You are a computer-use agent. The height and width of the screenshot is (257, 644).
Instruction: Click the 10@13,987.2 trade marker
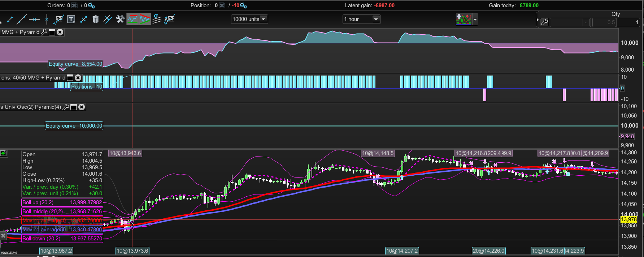coord(56,251)
